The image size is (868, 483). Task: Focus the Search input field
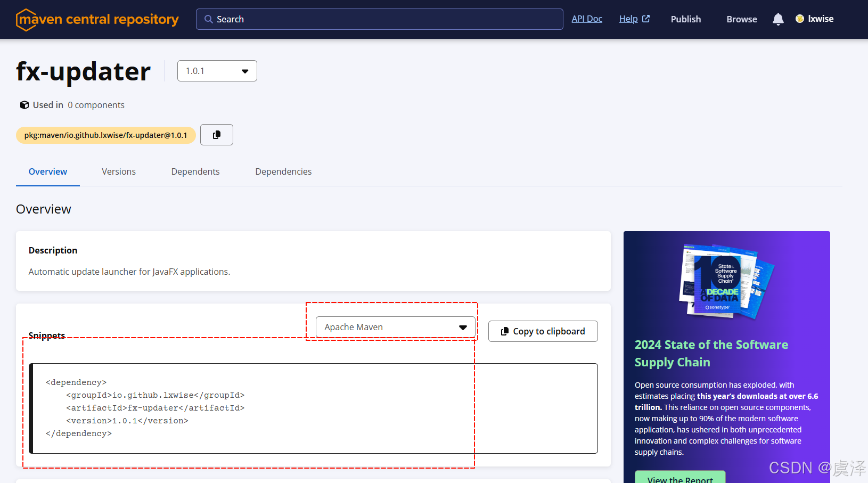click(380, 19)
